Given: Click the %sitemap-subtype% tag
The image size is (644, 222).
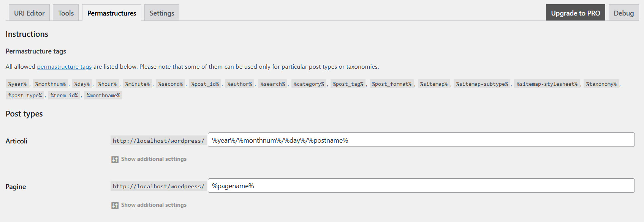Looking at the screenshot, I should click(x=482, y=84).
